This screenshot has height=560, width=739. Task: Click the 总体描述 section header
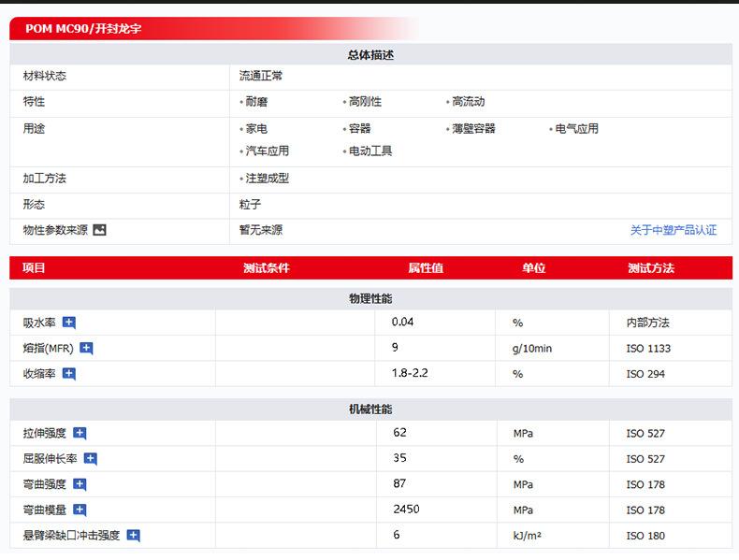(369, 55)
